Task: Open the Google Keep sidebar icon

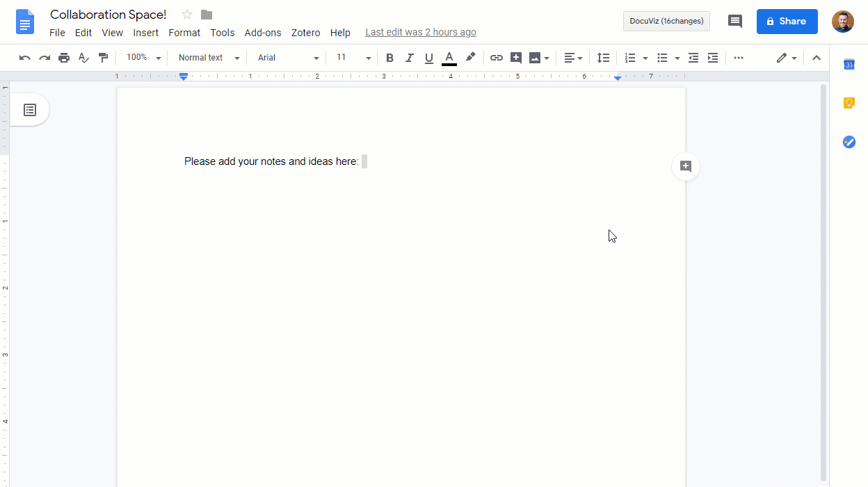Action: pos(849,103)
